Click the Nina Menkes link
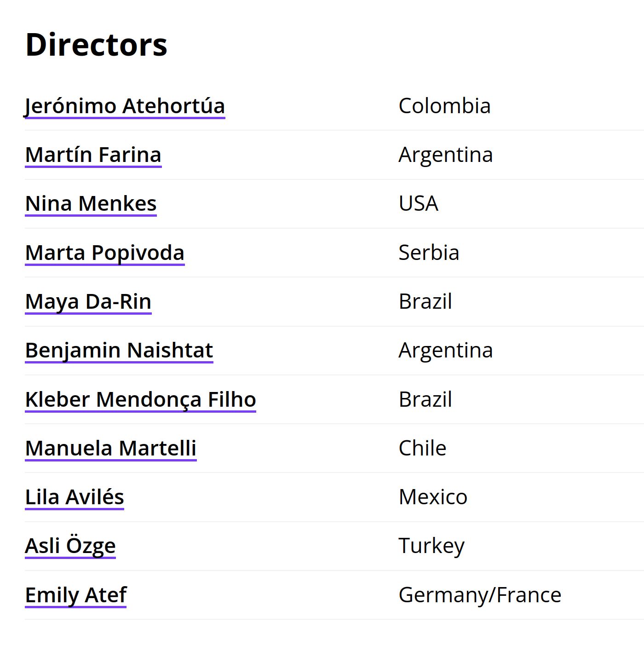Viewport: 644px width, 657px height. click(91, 204)
